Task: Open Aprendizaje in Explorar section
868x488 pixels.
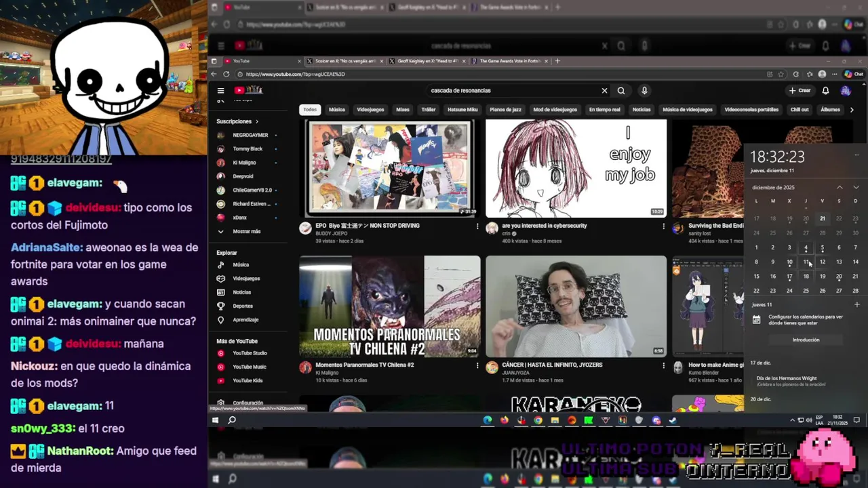Action: [247, 319]
